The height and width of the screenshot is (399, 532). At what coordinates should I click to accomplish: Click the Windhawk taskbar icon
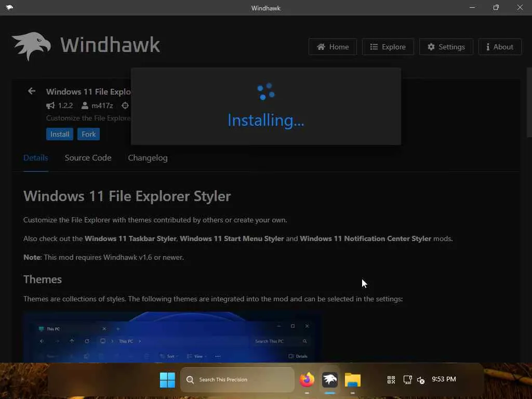[x=330, y=379]
